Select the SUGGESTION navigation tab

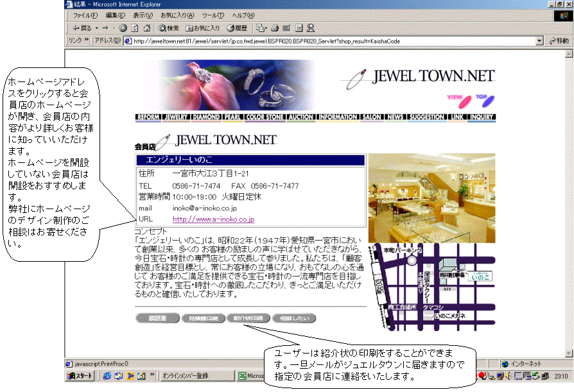[x=427, y=117]
